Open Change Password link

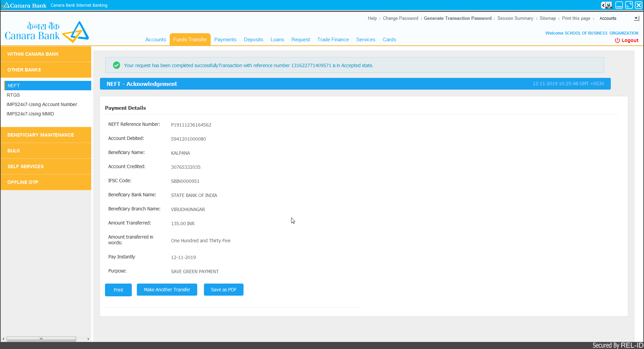point(400,18)
